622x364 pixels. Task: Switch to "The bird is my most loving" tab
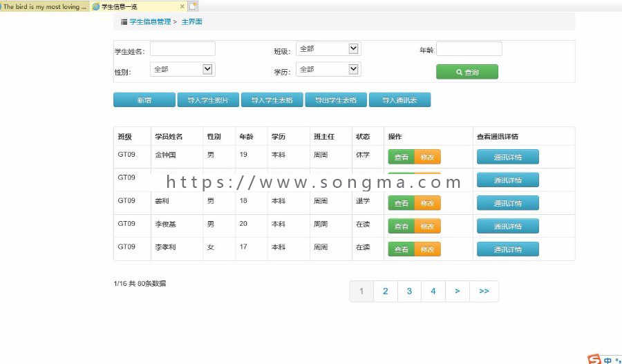[x=45, y=6]
